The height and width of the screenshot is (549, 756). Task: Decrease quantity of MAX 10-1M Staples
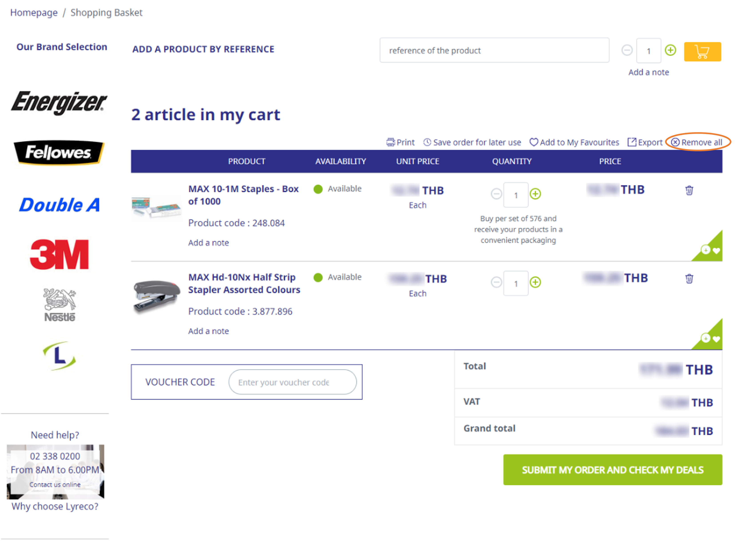[496, 194]
